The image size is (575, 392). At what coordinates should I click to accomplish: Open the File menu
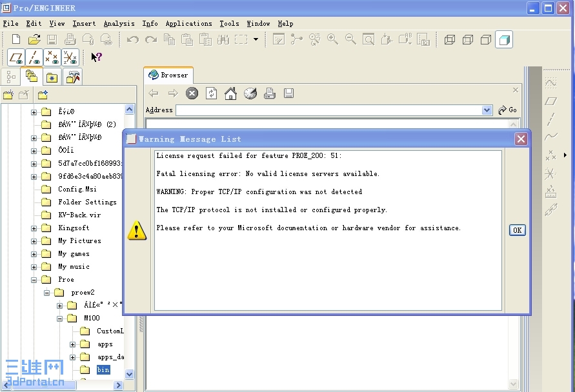click(x=10, y=23)
